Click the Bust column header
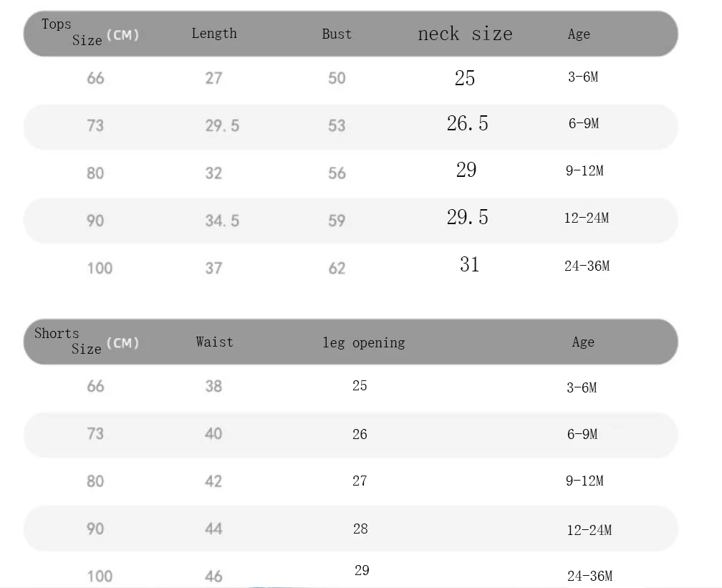The image size is (722, 588). click(337, 34)
